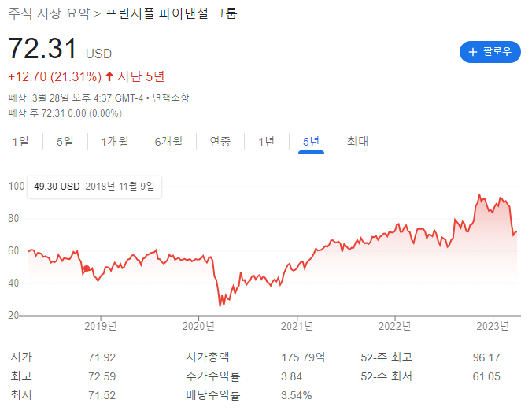
Task: Open the 면책조항 disclaimer link
Action: click(x=171, y=98)
